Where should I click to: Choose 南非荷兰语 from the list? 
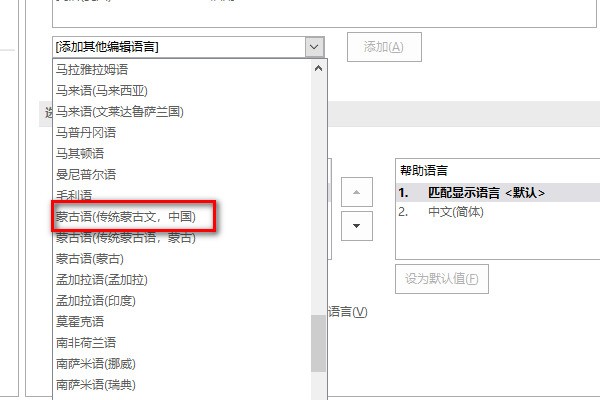[x=182, y=343]
